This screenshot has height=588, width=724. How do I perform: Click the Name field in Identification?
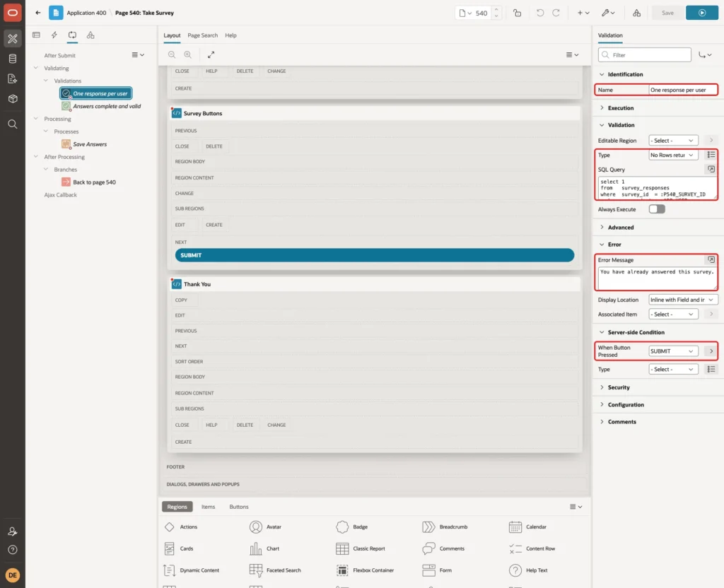click(682, 90)
